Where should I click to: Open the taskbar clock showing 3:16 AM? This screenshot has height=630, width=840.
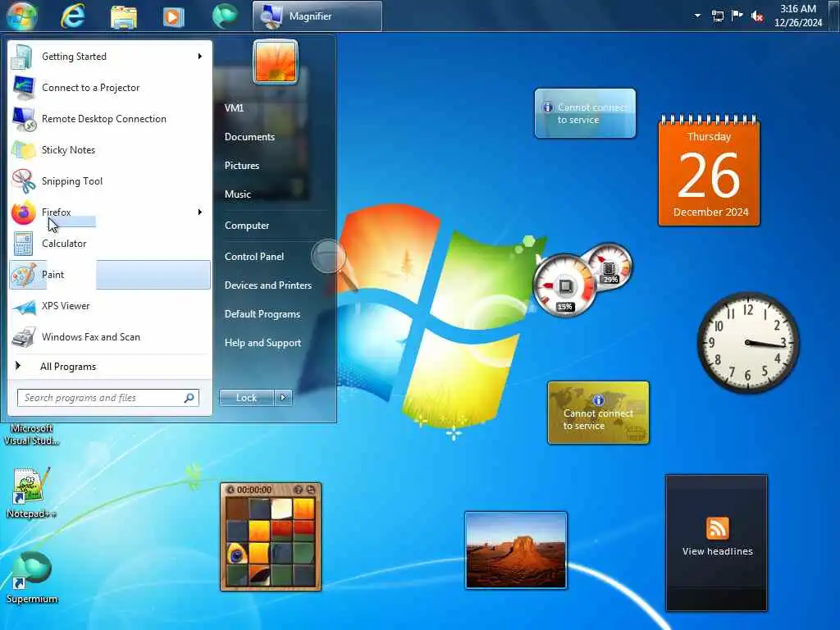[x=797, y=16]
